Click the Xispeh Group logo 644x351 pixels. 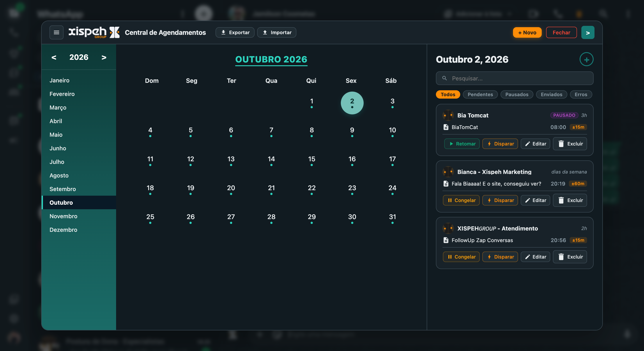[94, 32]
